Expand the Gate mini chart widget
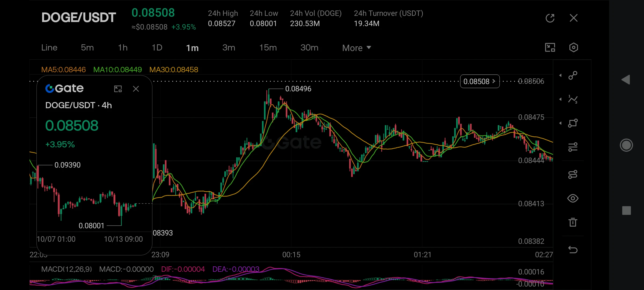644x290 pixels. [x=118, y=89]
